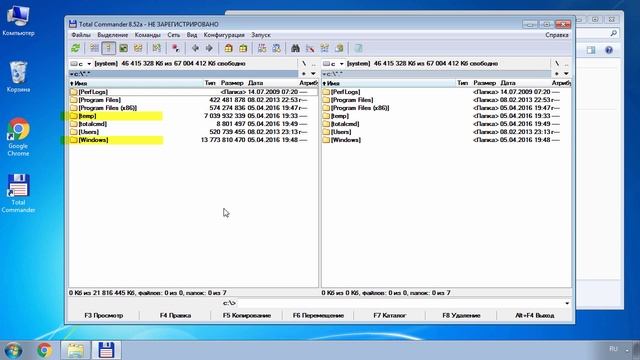
Task: Open the Windows Start button
Action: coord(13,351)
